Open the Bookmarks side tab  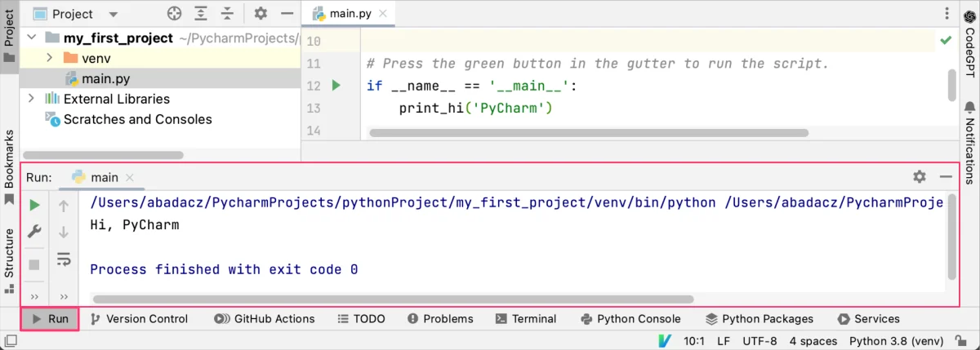click(9, 167)
